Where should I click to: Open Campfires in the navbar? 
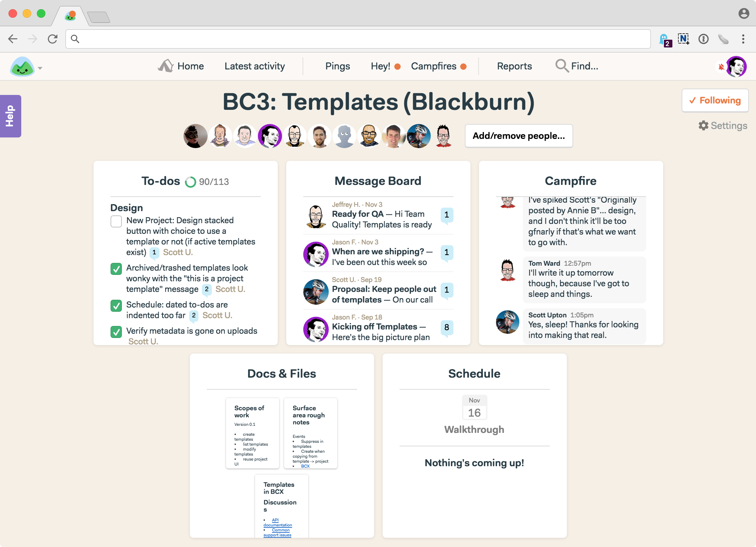[439, 66]
